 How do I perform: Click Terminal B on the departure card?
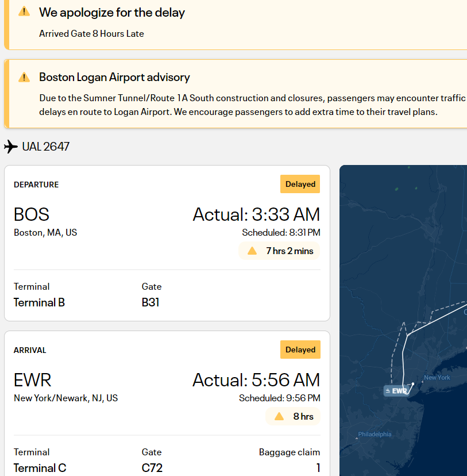pos(39,302)
